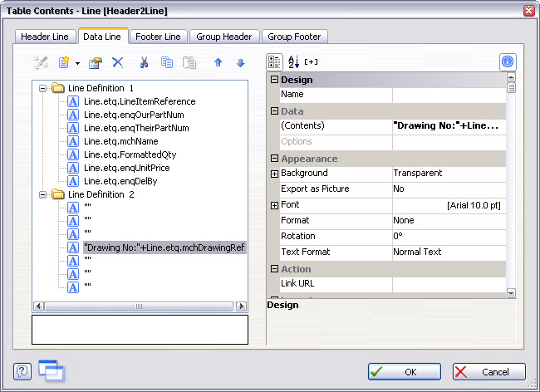Expand the Font property

coord(274,205)
